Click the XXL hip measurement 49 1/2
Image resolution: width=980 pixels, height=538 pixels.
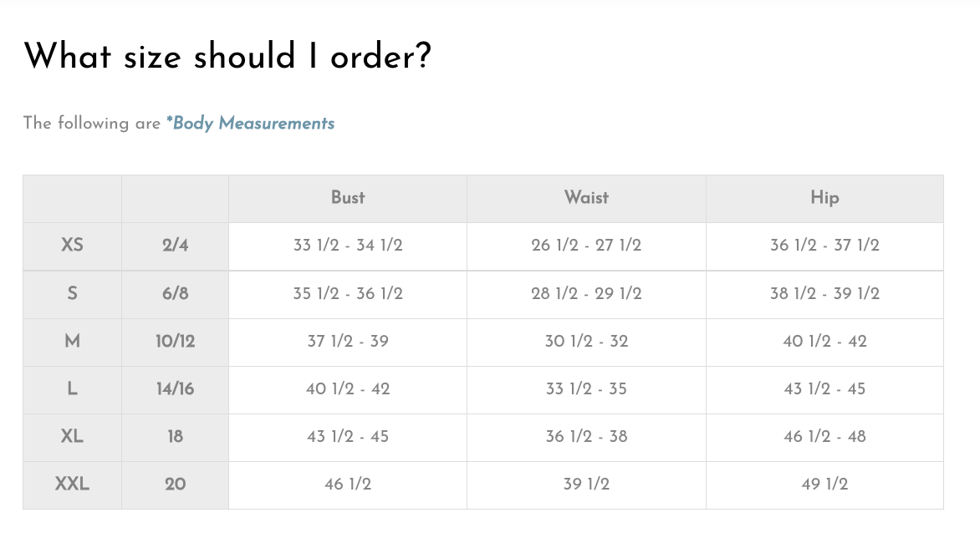pos(824,484)
